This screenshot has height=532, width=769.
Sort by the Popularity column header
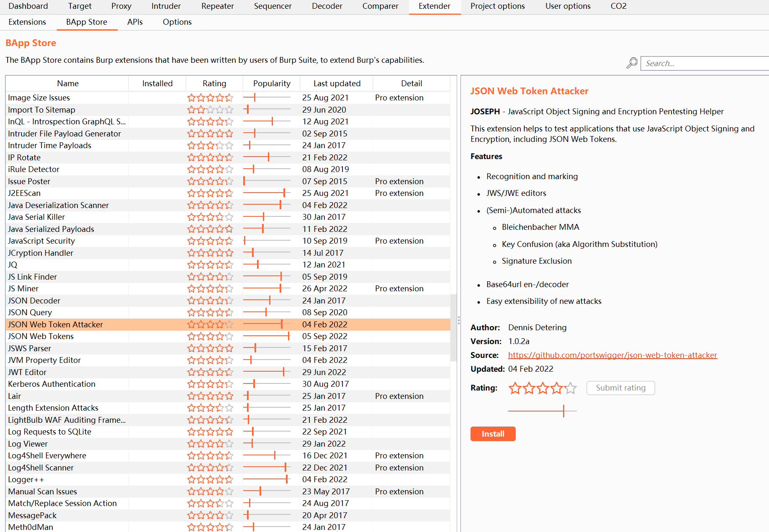click(x=272, y=84)
